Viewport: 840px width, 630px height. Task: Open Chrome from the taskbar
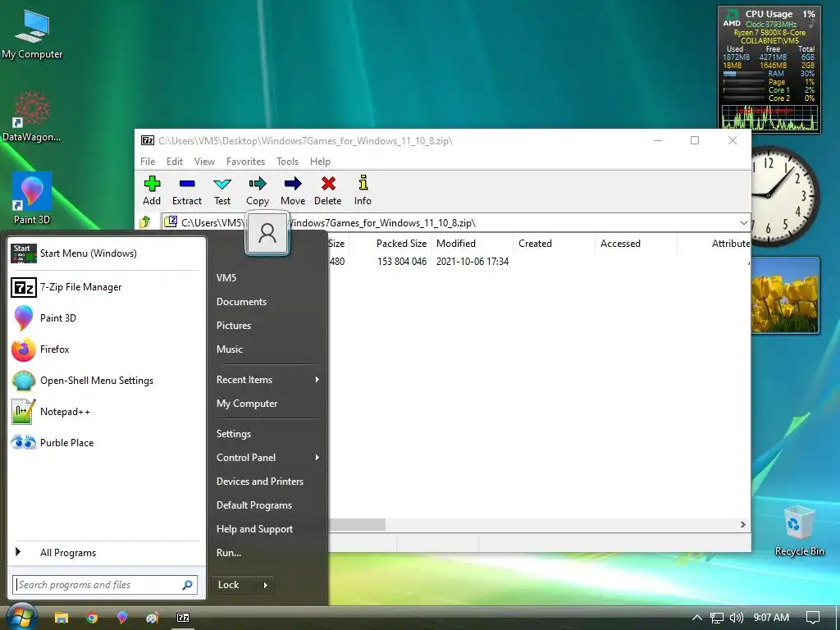click(x=92, y=618)
